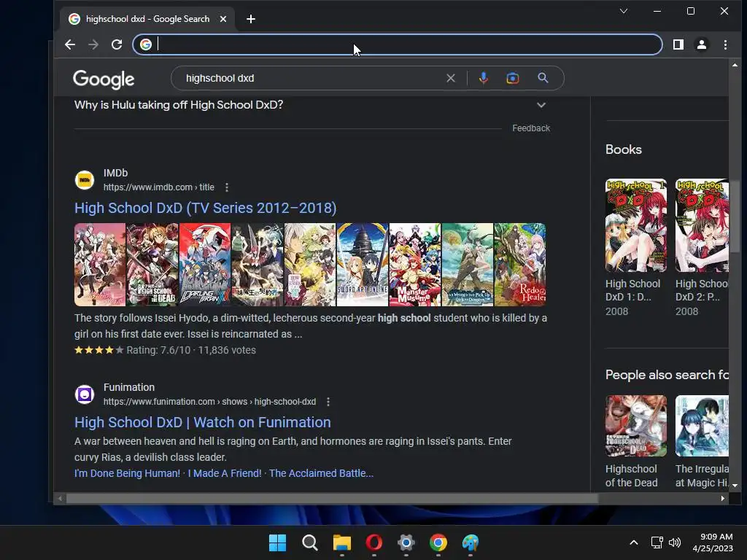Open Settings gear from the taskbar
Viewport: 747px width, 560px height.
tap(406, 542)
